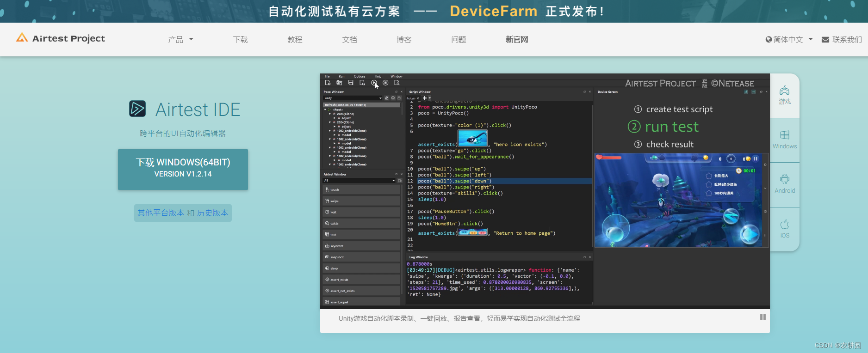Viewport: 868px width, 353px height.
Task: Open the arrow dropdown beside the plus icon
Action: click(x=429, y=98)
